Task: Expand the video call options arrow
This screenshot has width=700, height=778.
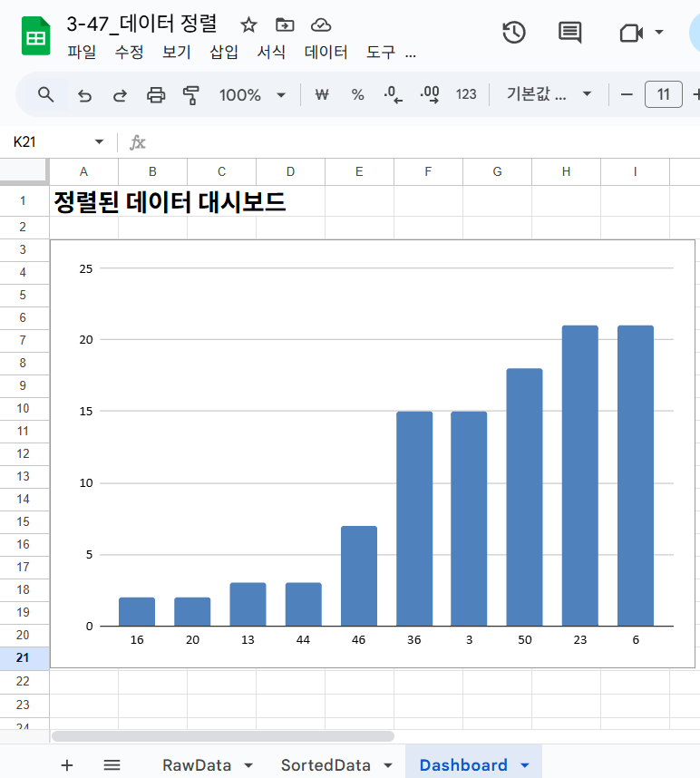Action: click(x=659, y=33)
